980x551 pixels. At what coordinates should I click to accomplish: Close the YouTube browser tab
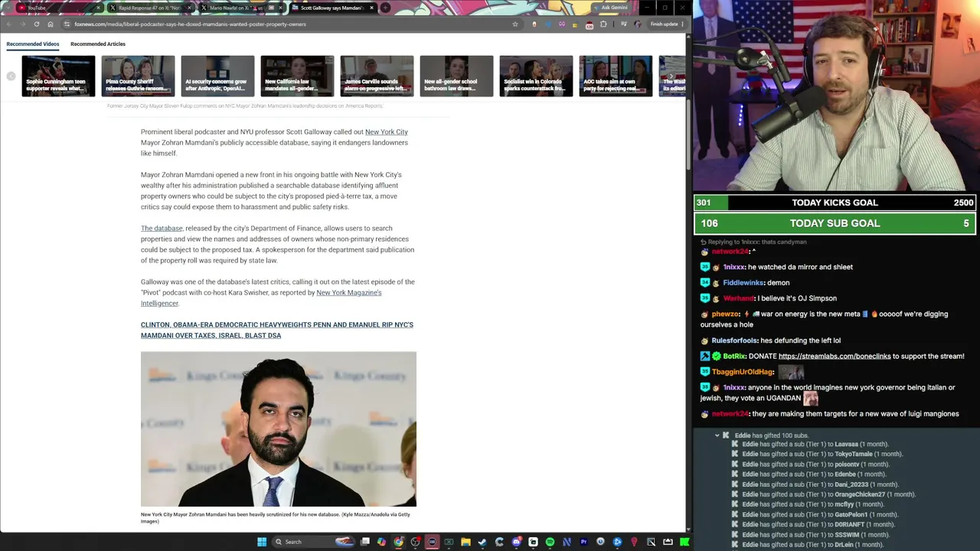98,8
